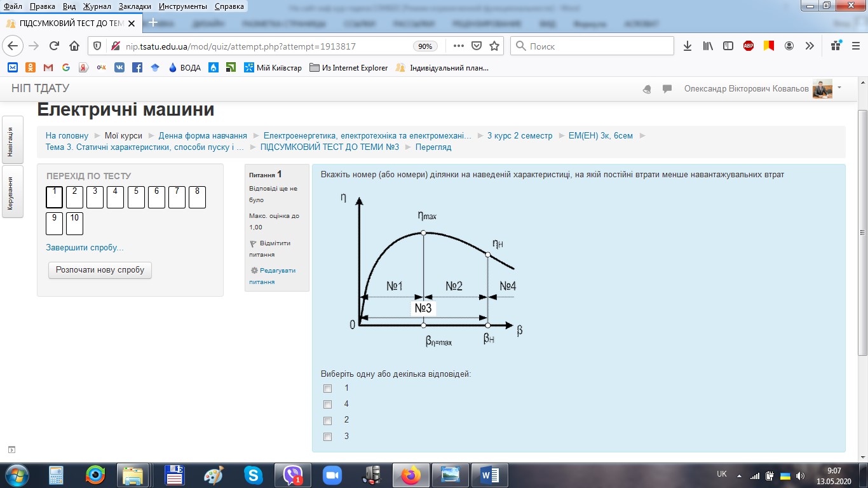The image size is (868, 488).
Task: Jump to question 10 in navigation
Action: (75, 224)
